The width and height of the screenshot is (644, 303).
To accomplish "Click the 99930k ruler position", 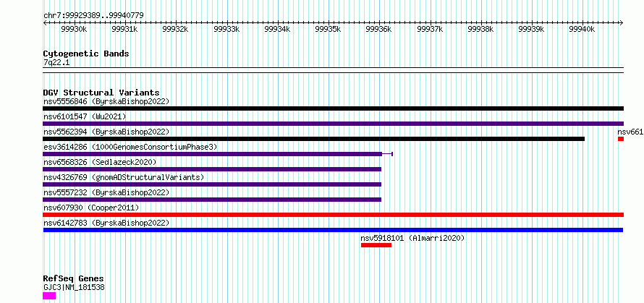I will [x=74, y=29].
